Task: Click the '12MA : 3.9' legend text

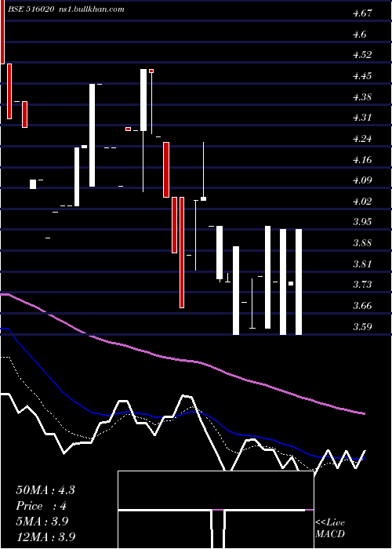Action: tap(45, 536)
